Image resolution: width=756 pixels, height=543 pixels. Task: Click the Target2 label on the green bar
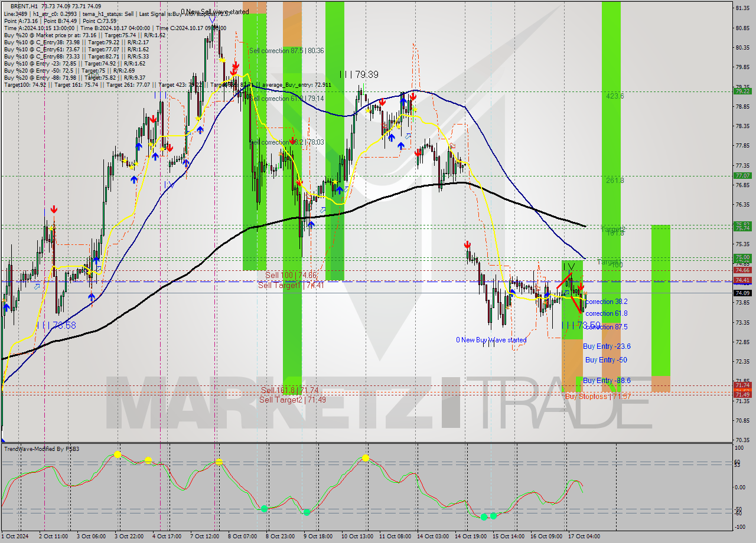click(613, 228)
